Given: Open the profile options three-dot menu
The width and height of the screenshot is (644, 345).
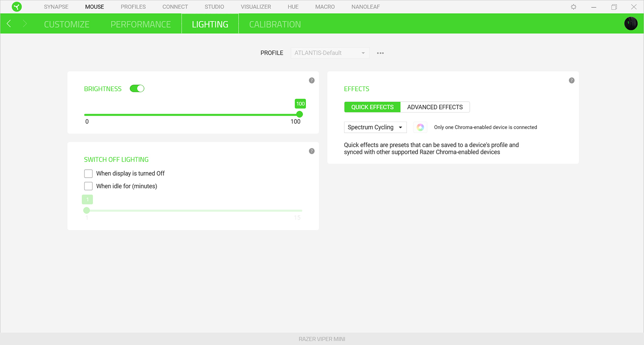Looking at the screenshot, I should [380, 53].
